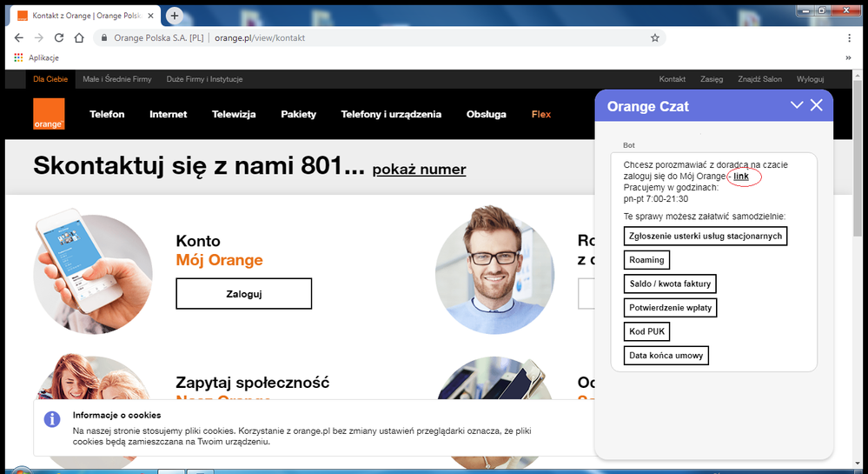Open the Chrome three-dot menu
This screenshot has width=868, height=474.
coord(849,37)
